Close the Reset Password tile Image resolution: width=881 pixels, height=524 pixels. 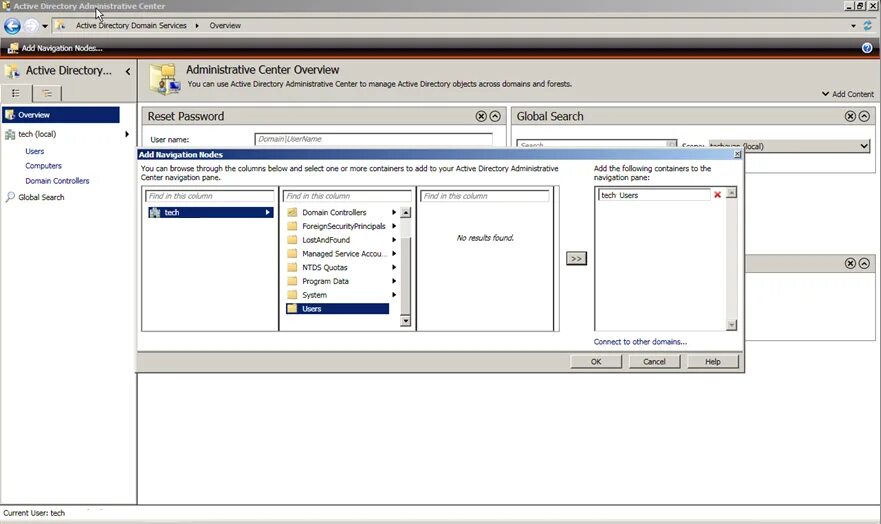481,116
